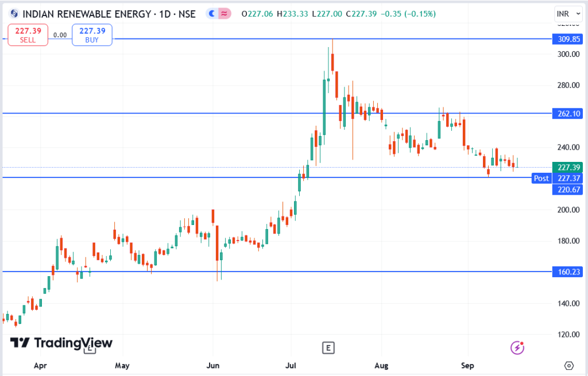The image size is (588, 376).
Task: Click the open value O227.06
Action: [x=257, y=14]
